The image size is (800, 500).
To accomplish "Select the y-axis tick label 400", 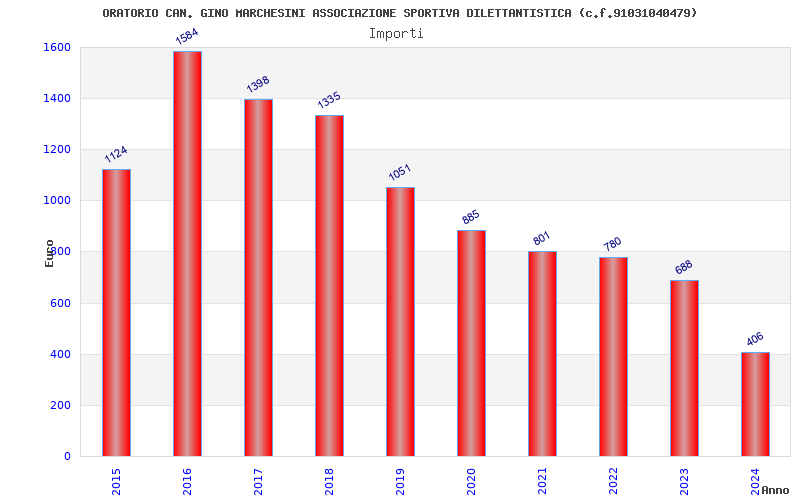I will [60, 354].
